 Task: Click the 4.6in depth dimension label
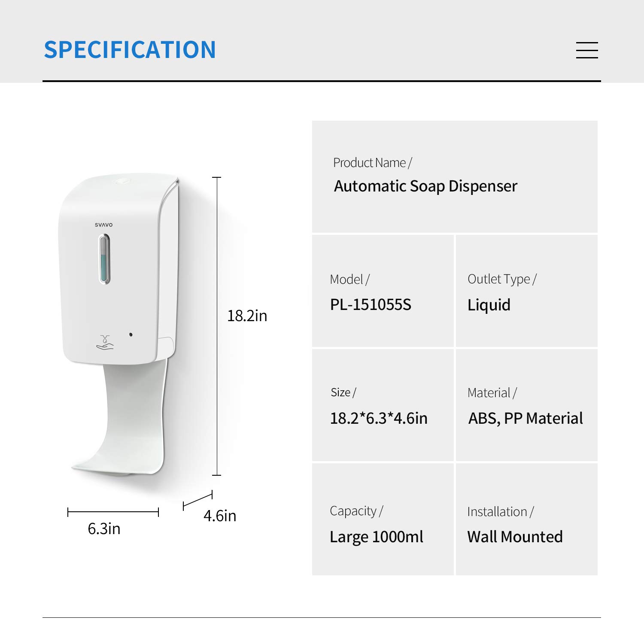[x=220, y=516]
